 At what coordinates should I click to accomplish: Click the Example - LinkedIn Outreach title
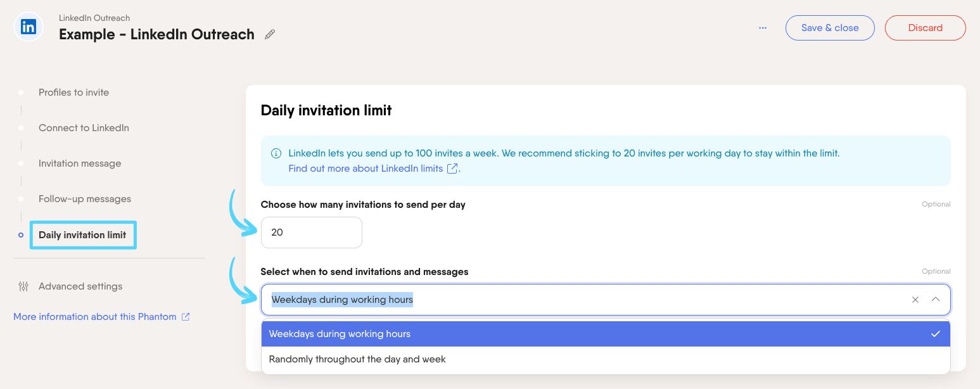(156, 34)
